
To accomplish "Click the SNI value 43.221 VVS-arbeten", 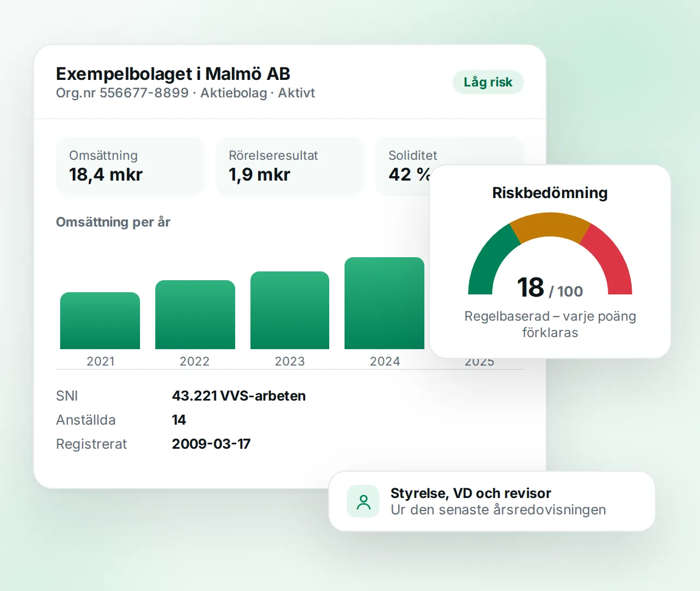I will tap(239, 396).
